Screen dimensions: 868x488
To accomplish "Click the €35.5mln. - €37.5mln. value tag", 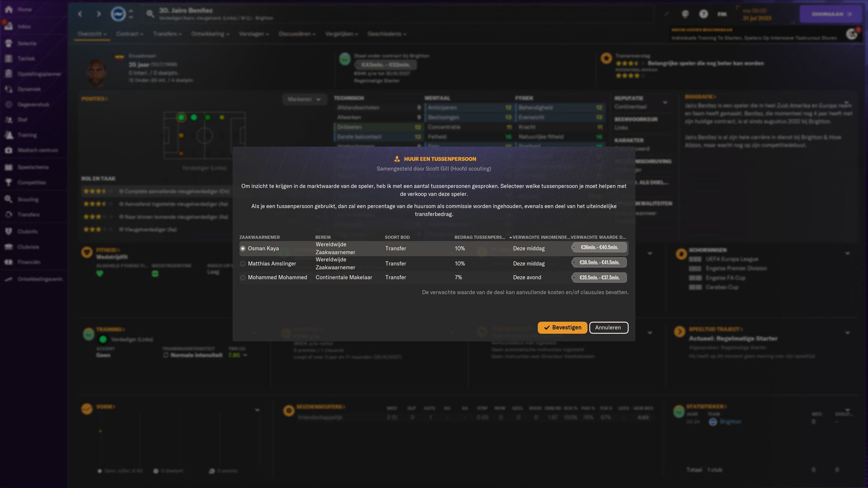I will coord(599,277).
